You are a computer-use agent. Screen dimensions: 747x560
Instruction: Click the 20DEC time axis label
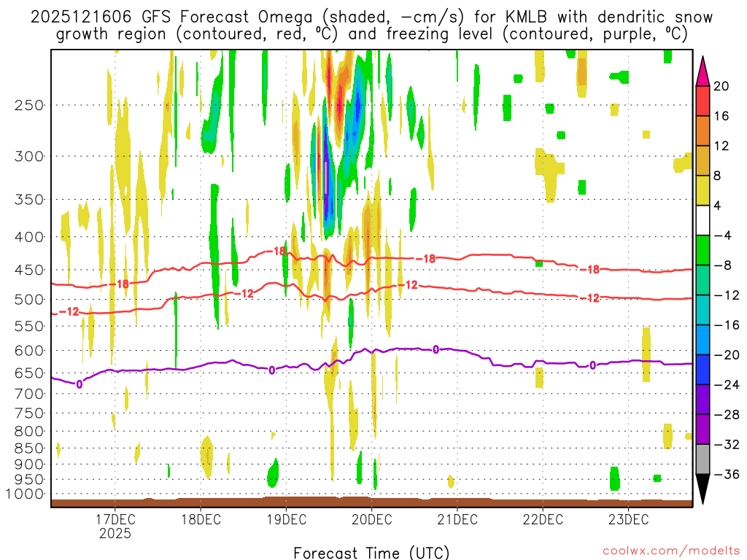click(371, 519)
